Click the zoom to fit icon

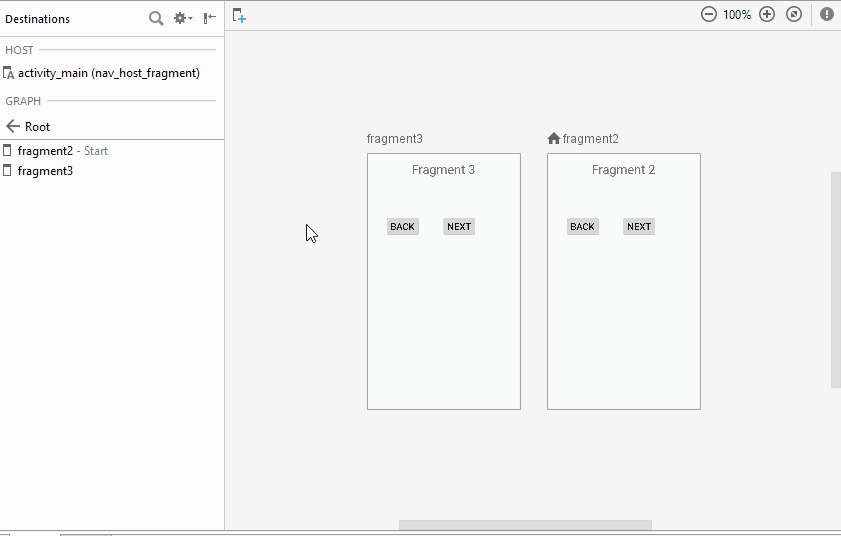coord(794,15)
